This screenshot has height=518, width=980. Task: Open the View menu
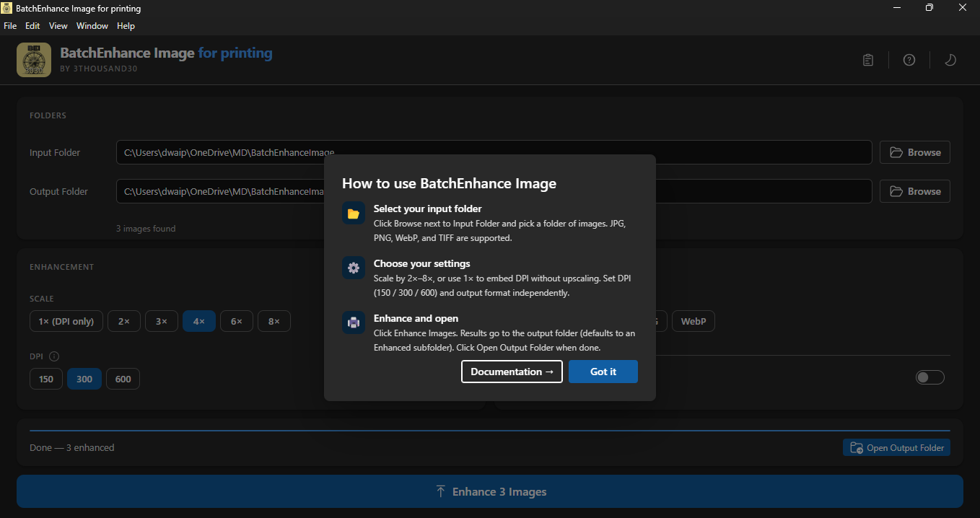58,26
